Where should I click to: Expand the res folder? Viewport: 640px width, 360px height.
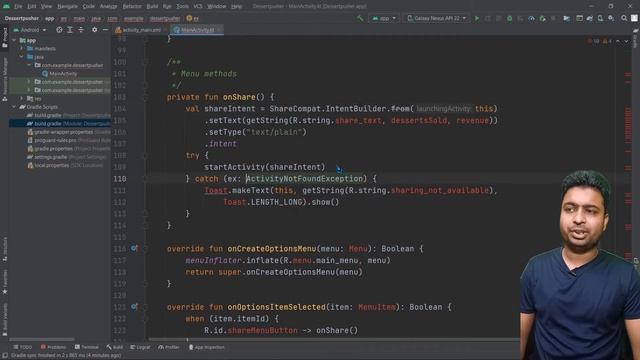[x=22, y=98]
